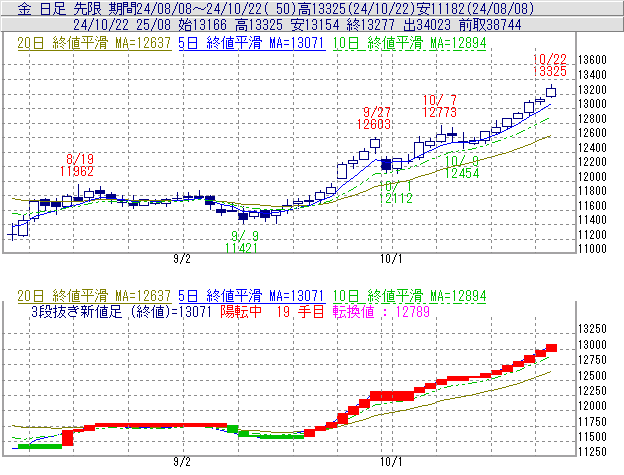624x475 pixels.
Task: Click the 安13154 low price in second header row
Action: tap(315, 25)
